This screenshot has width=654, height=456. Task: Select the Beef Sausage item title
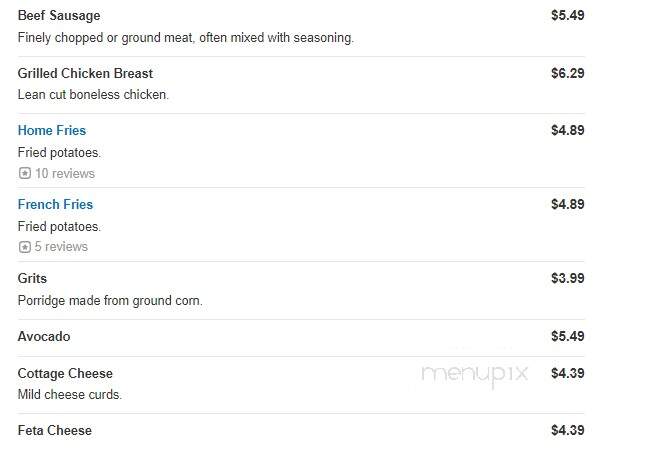coord(59,15)
